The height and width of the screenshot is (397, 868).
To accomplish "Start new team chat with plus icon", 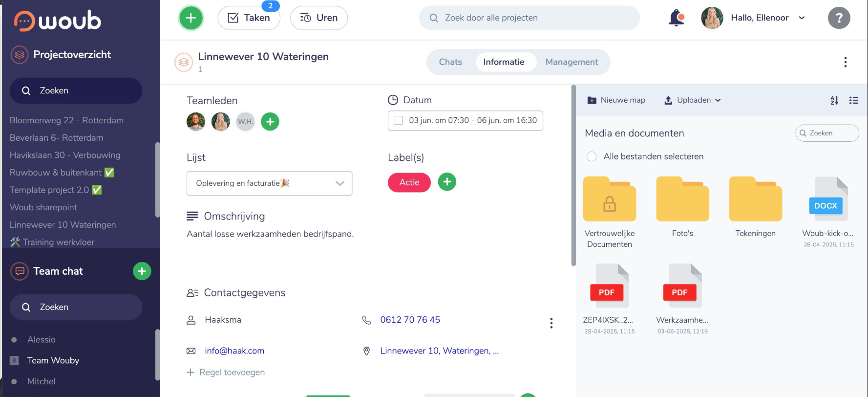I will [x=142, y=271].
